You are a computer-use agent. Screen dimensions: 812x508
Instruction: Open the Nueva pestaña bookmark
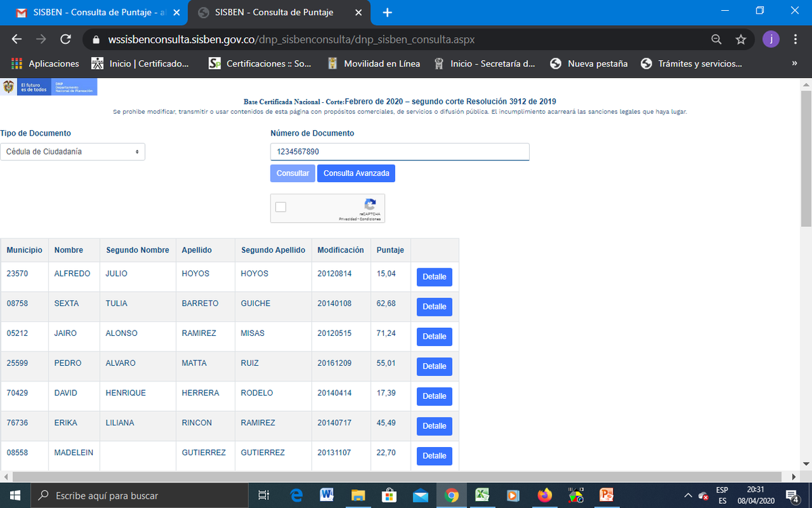point(589,64)
